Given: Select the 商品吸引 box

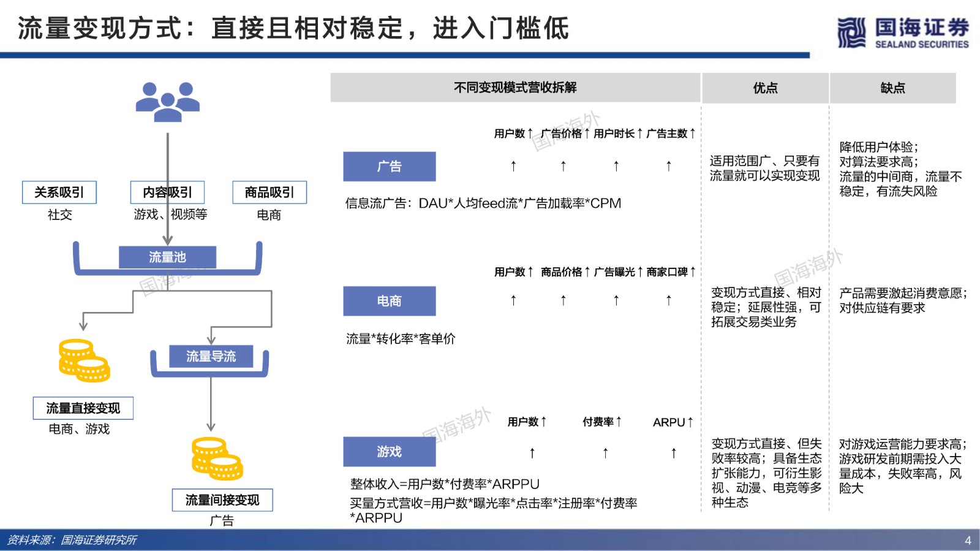Looking at the screenshot, I should click(x=269, y=192).
